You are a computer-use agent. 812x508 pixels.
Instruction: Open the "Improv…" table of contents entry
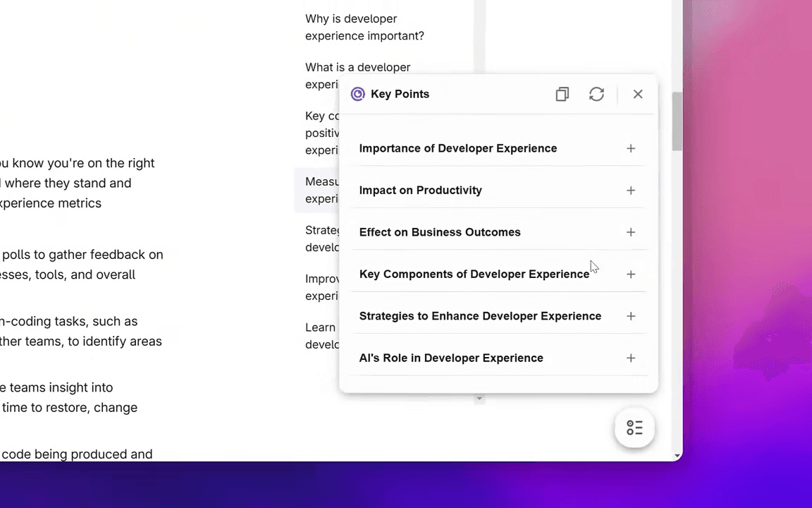(x=321, y=287)
